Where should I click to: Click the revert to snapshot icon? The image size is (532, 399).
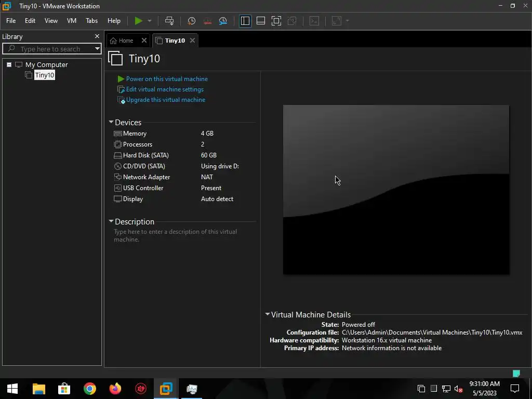click(x=207, y=21)
